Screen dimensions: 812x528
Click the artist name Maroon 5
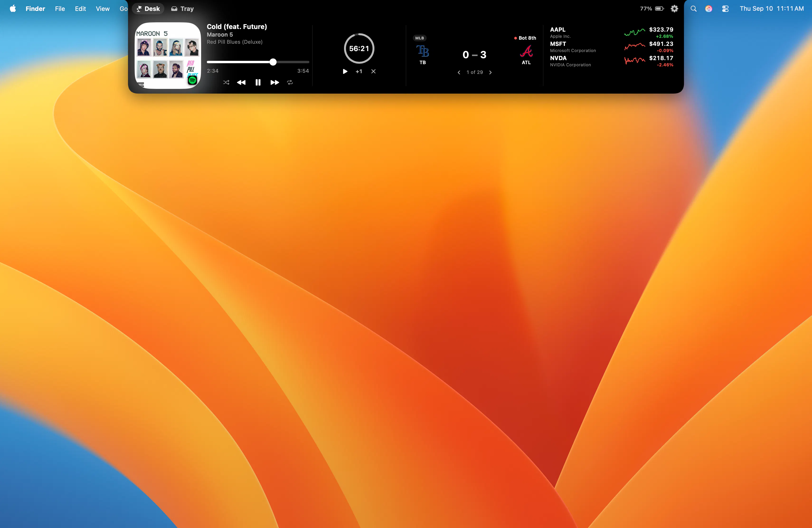[220, 34]
